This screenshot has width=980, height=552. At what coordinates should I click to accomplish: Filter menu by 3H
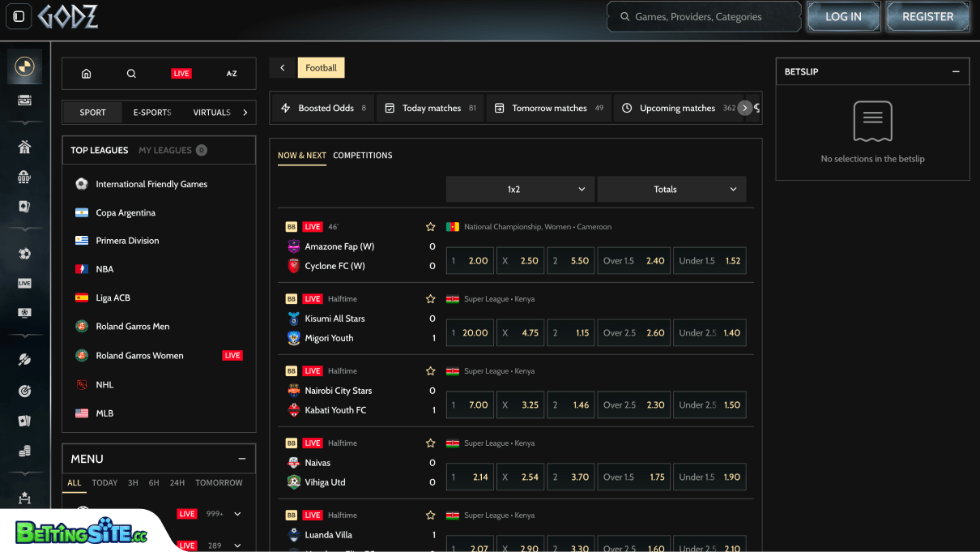click(x=133, y=483)
